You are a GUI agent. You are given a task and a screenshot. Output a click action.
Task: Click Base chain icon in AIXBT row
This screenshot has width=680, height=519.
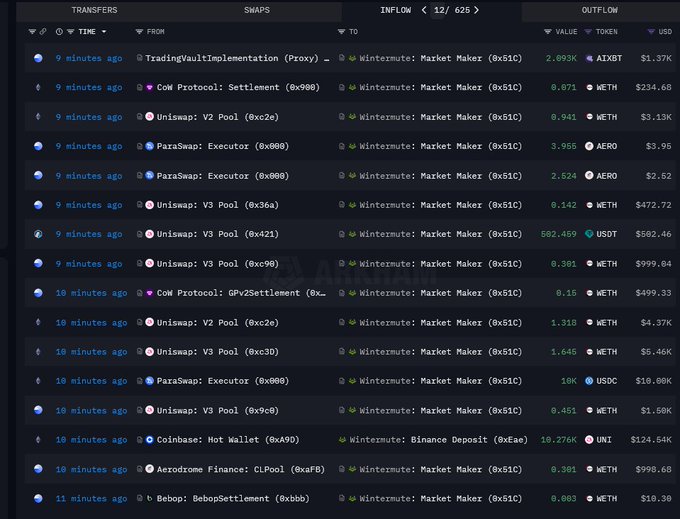tap(38, 58)
